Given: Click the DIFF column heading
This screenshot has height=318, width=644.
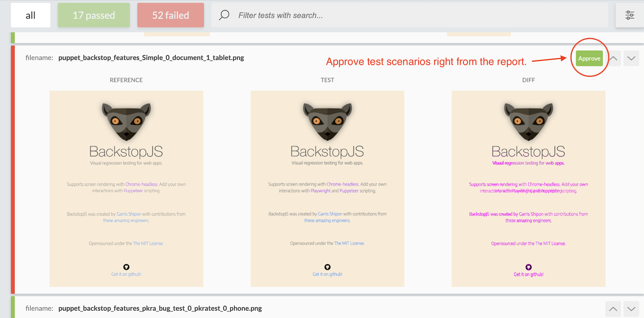Looking at the screenshot, I should [529, 80].
